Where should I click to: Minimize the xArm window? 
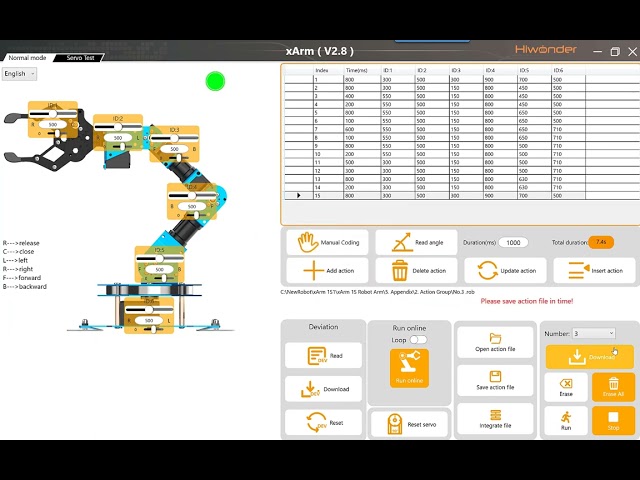click(598, 51)
